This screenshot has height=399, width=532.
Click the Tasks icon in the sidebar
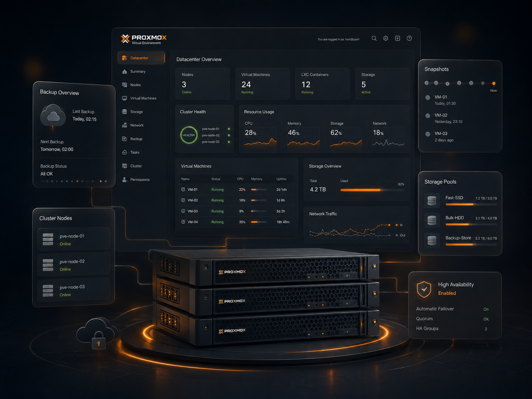tap(125, 152)
